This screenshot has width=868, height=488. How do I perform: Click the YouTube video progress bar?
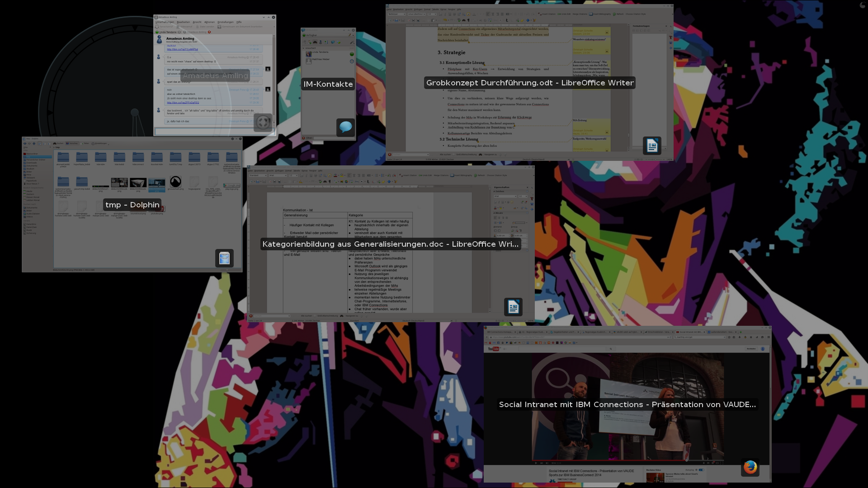click(x=627, y=460)
